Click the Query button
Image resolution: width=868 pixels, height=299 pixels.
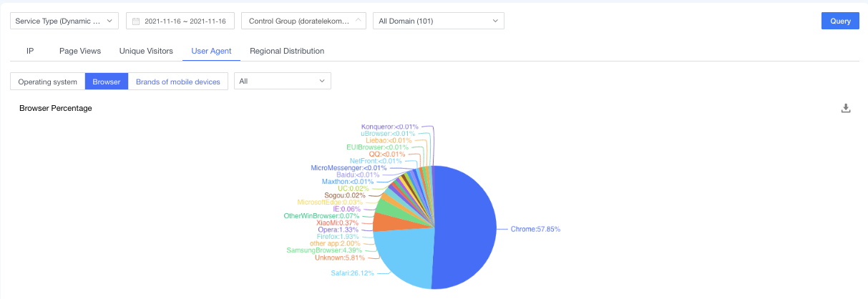839,21
